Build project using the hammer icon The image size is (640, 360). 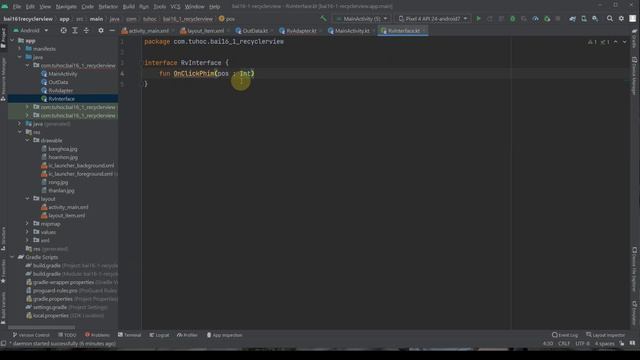click(x=324, y=19)
